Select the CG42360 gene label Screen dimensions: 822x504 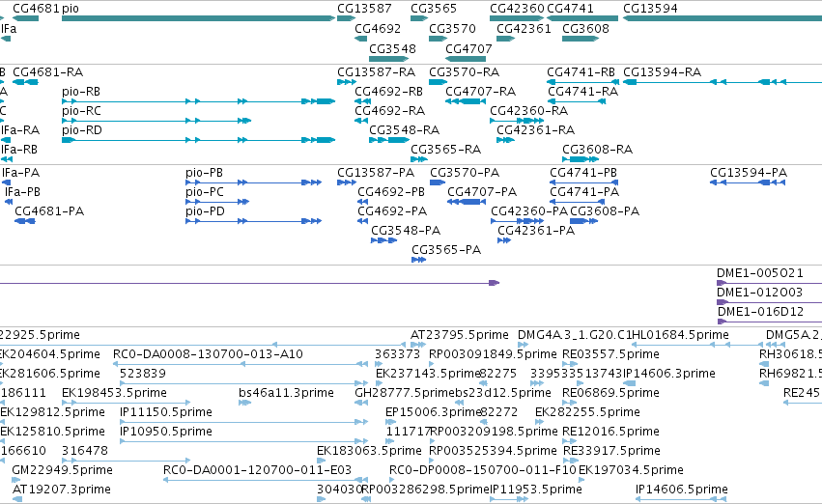(518, 9)
